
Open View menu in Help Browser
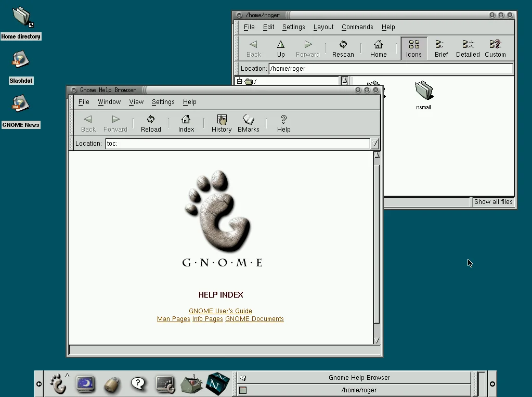[136, 102]
